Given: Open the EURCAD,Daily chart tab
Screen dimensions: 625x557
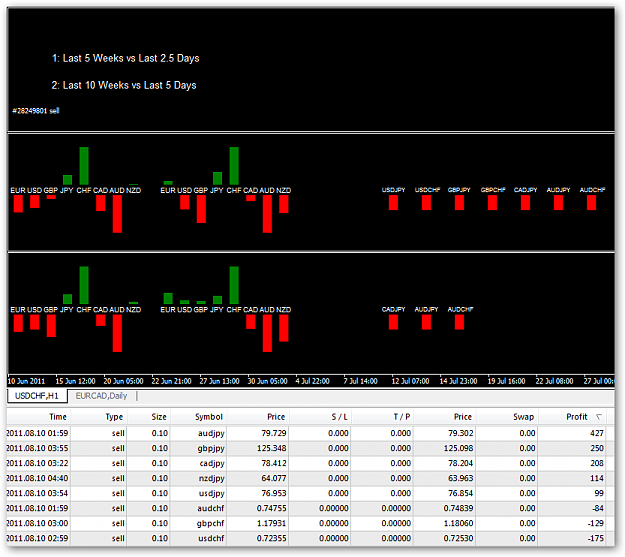Looking at the screenshot, I should pos(101,396).
